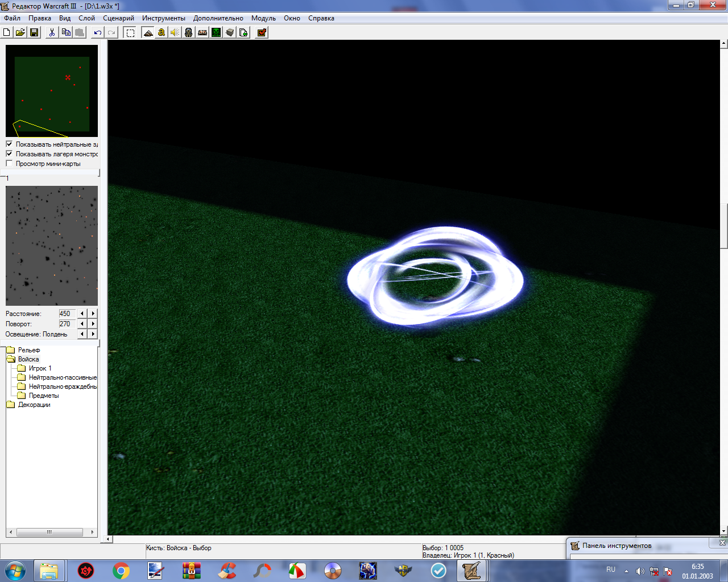Click viewport vertical scrollbar down arrow
This screenshot has width=728, height=582.
click(724, 531)
